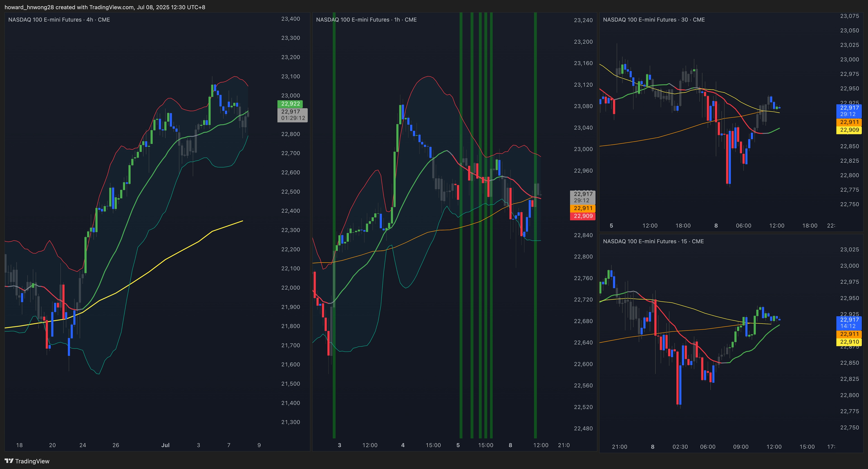Click 22,750 on the 30m price axis
This screenshot has height=469, width=868.
coord(849,204)
